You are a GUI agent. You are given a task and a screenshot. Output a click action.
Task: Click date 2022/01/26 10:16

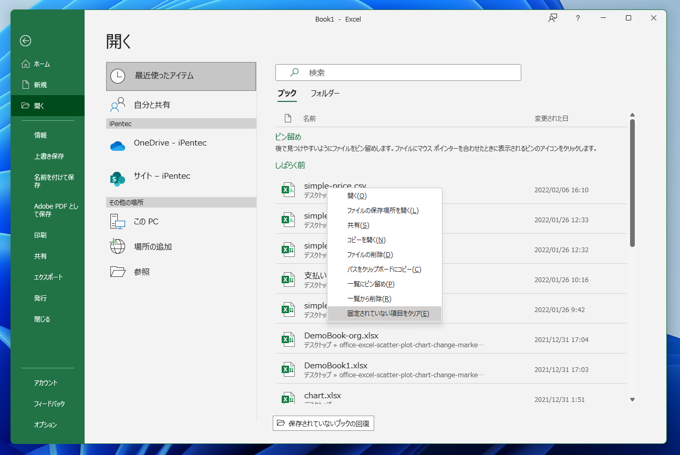point(561,280)
